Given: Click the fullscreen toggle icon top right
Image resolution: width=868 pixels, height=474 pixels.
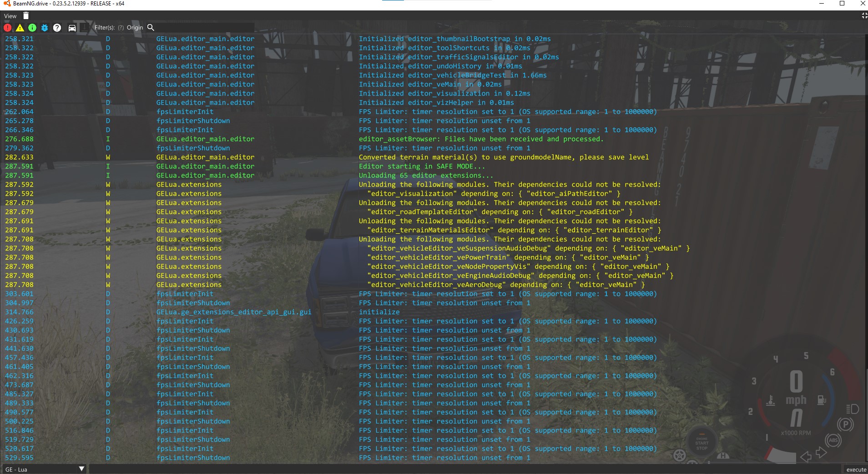Looking at the screenshot, I should (864, 15).
